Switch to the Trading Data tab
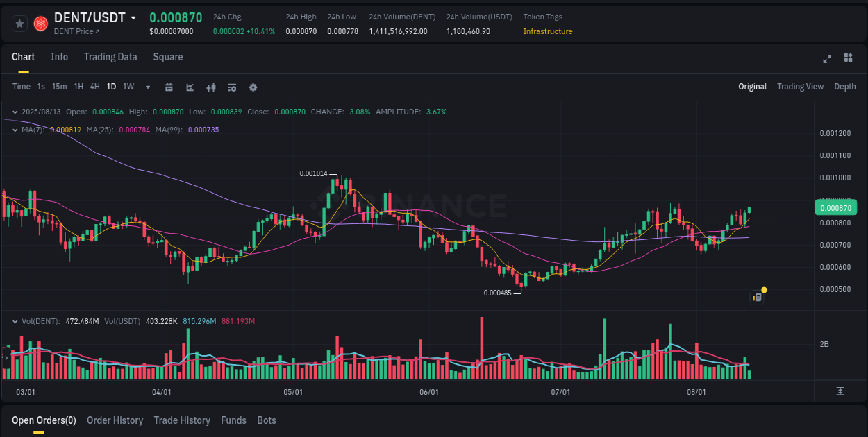Screen dimensions: 868x437 110,57
